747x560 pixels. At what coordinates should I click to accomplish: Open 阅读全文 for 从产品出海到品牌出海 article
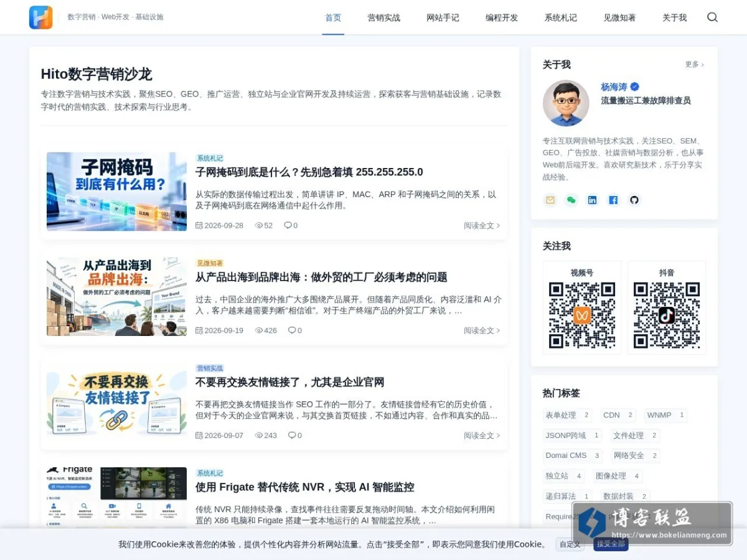pos(482,330)
